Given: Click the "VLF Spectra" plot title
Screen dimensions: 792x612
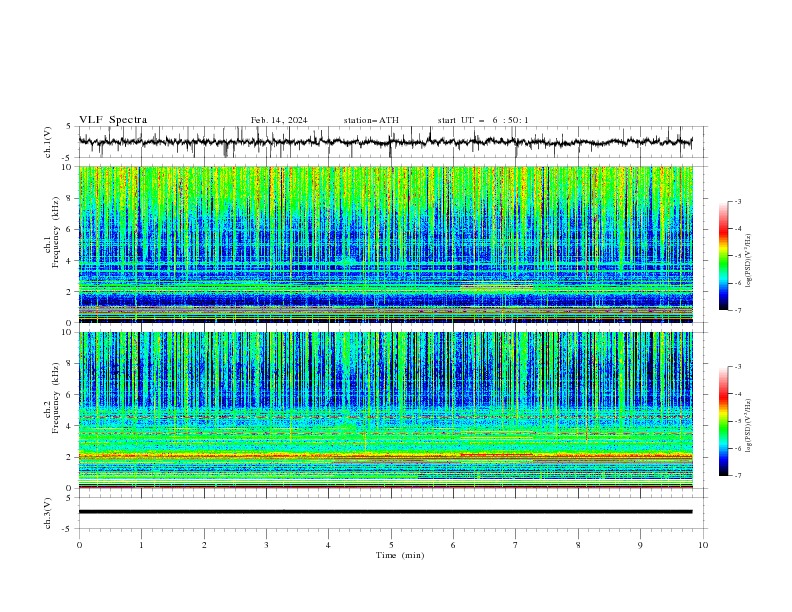Looking at the screenshot, I should 113,120.
